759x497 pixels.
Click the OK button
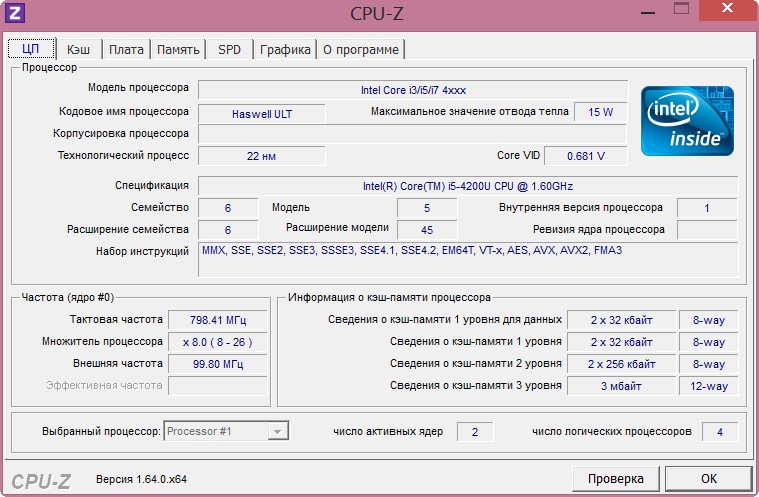coord(708,478)
